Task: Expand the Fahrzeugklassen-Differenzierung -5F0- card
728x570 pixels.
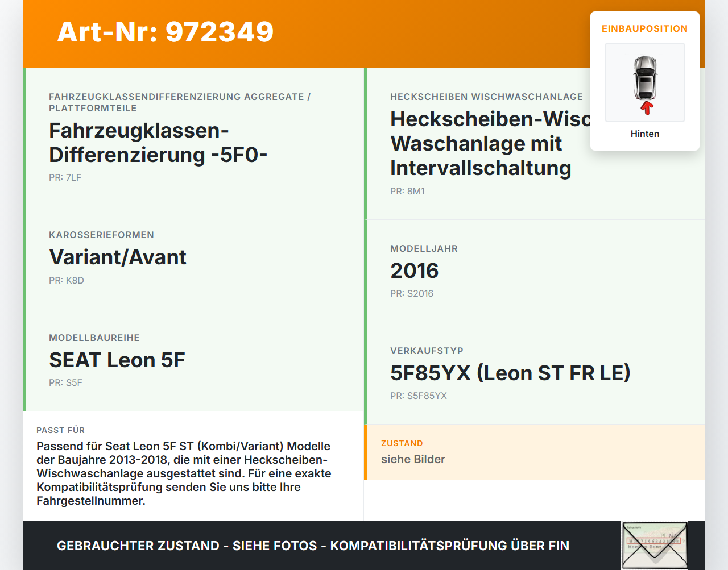Action: click(159, 142)
